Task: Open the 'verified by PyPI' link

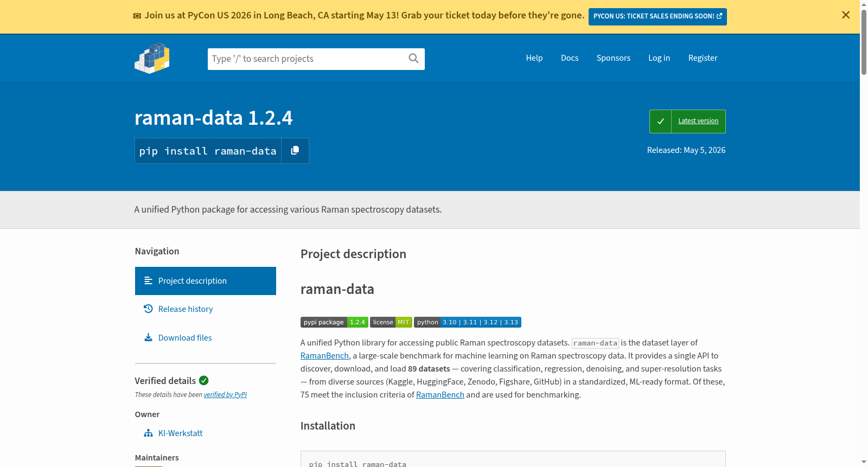Action: point(225,395)
